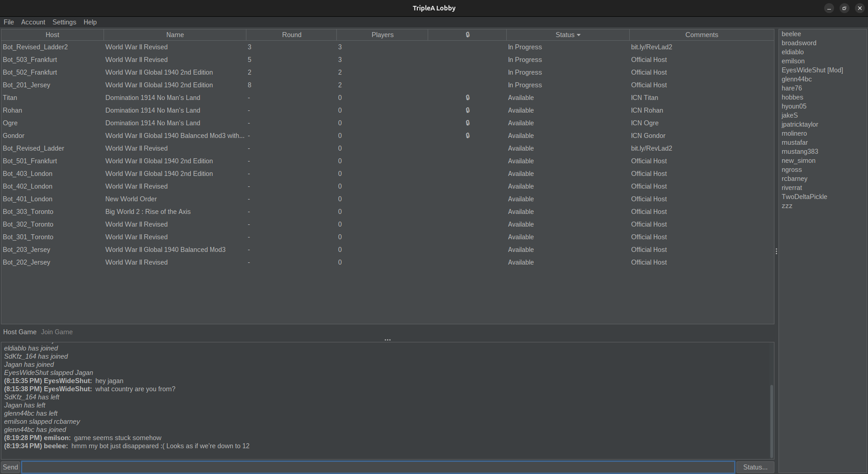
Task: Click Rohan row's password lock icon
Action: (467, 110)
